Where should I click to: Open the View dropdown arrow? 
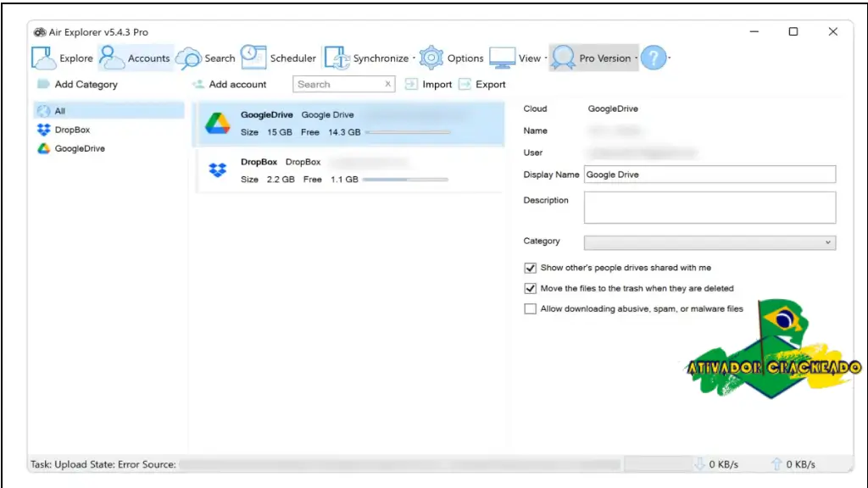(x=546, y=58)
